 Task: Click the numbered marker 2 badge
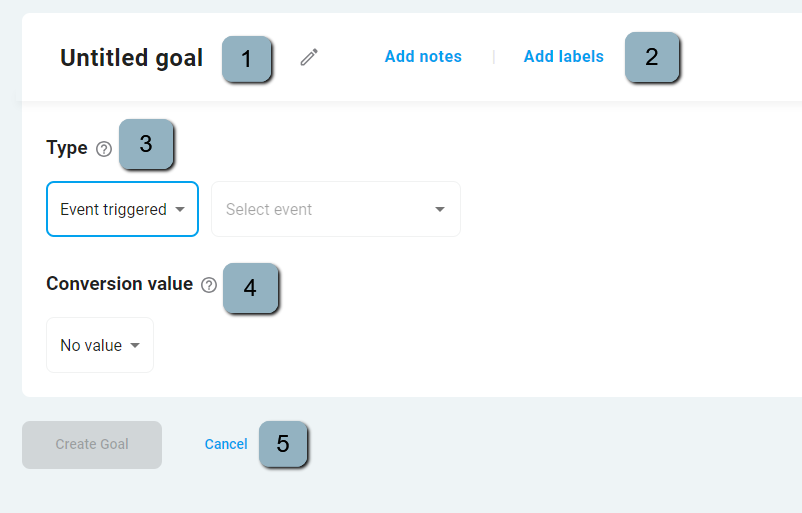tap(652, 57)
